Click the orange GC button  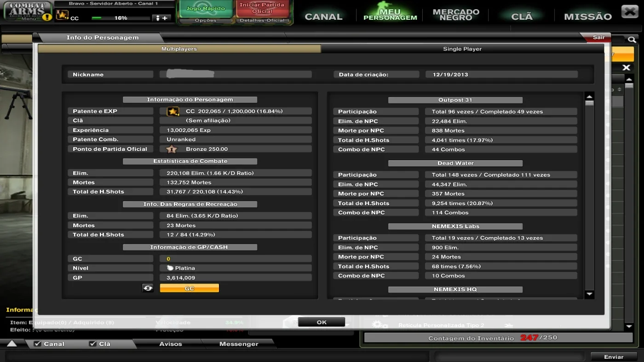click(189, 288)
